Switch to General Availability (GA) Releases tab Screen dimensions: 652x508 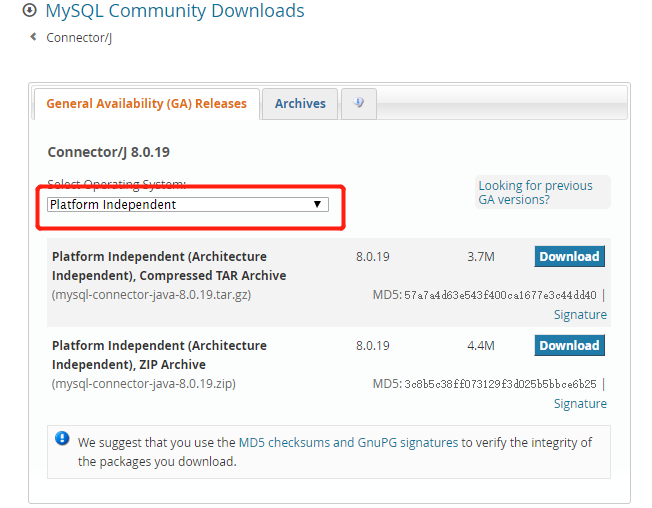tap(146, 104)
